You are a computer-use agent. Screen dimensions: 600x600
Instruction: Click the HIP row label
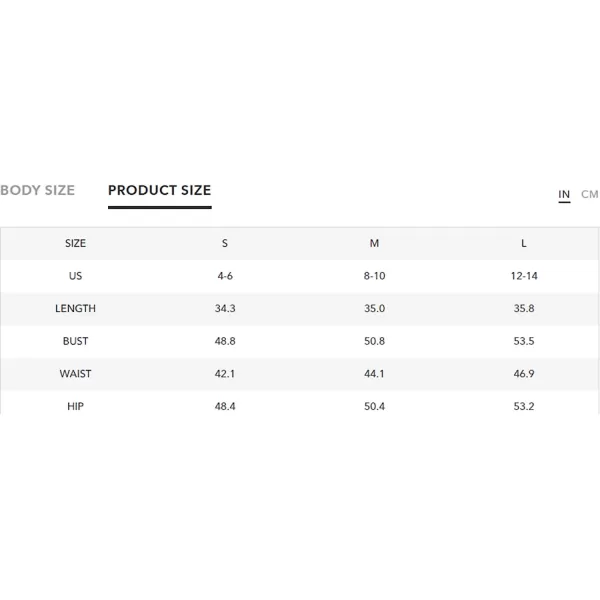click(x=75, y=406)
